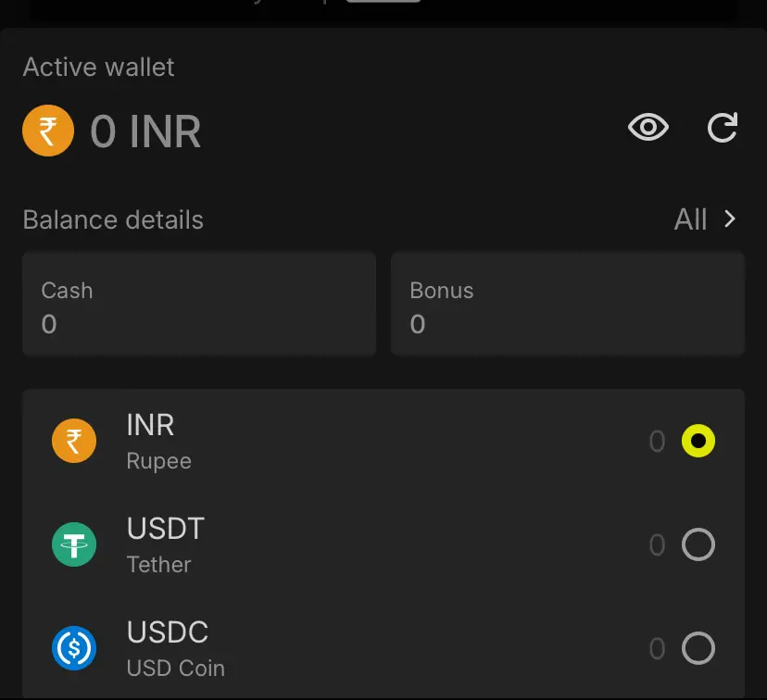Toggle balance visibility eye icon

648,127
